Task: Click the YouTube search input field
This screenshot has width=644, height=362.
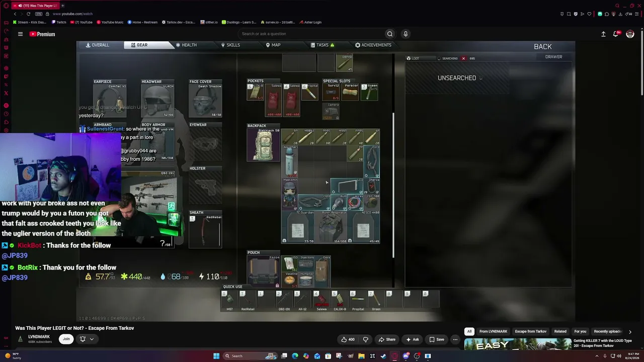Action: (x=312, y=34)
